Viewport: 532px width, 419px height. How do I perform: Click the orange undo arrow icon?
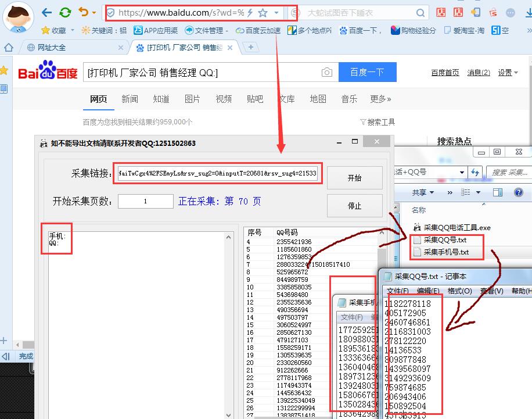click(x=84, y=12)
